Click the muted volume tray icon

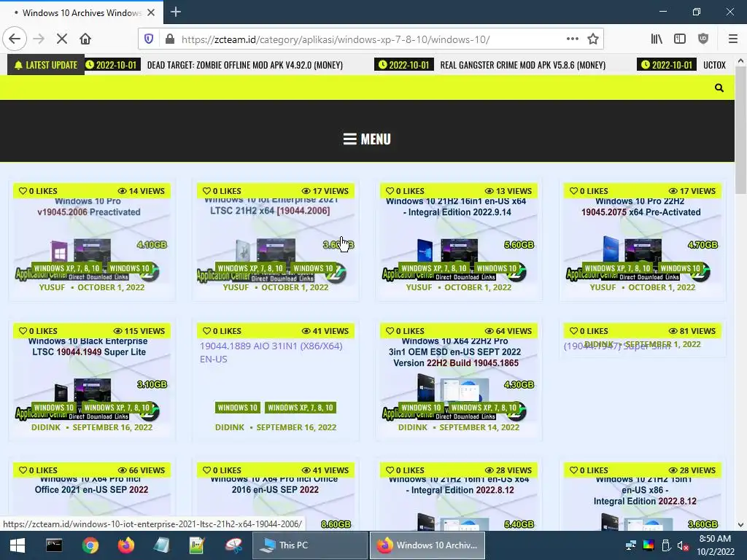click(683, 545)
